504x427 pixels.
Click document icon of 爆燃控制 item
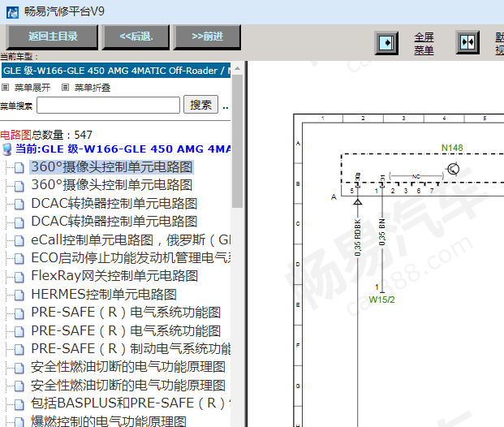19,422
